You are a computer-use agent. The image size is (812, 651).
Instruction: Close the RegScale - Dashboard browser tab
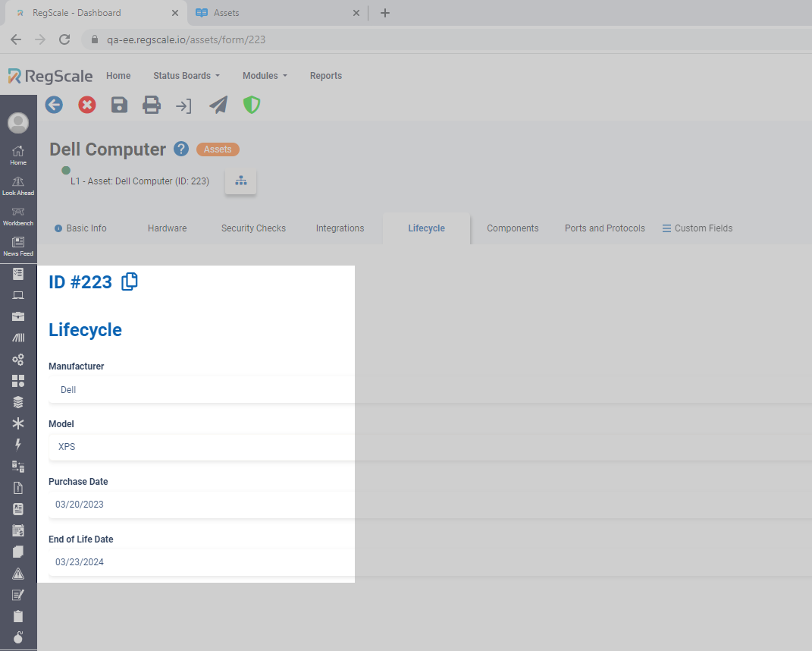[x=175, y=13]
